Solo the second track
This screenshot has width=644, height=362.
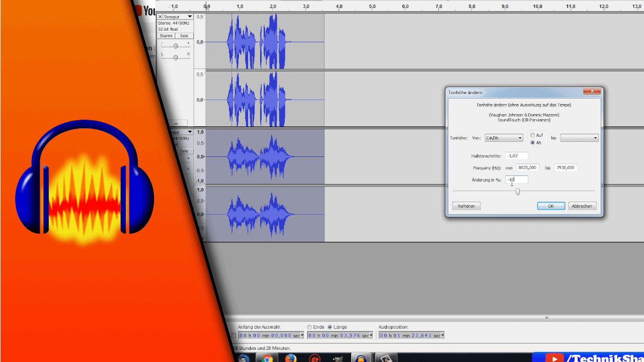[184, 151]
